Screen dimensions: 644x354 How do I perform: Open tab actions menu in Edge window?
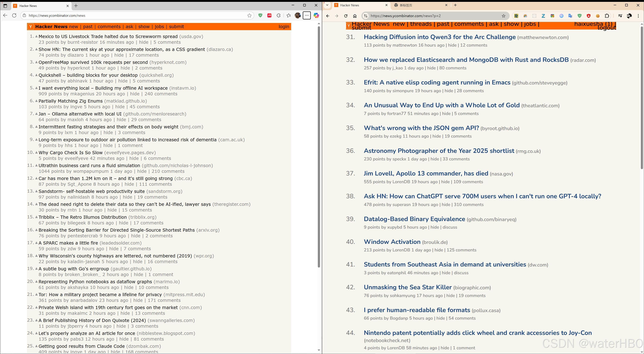(5, 6)
